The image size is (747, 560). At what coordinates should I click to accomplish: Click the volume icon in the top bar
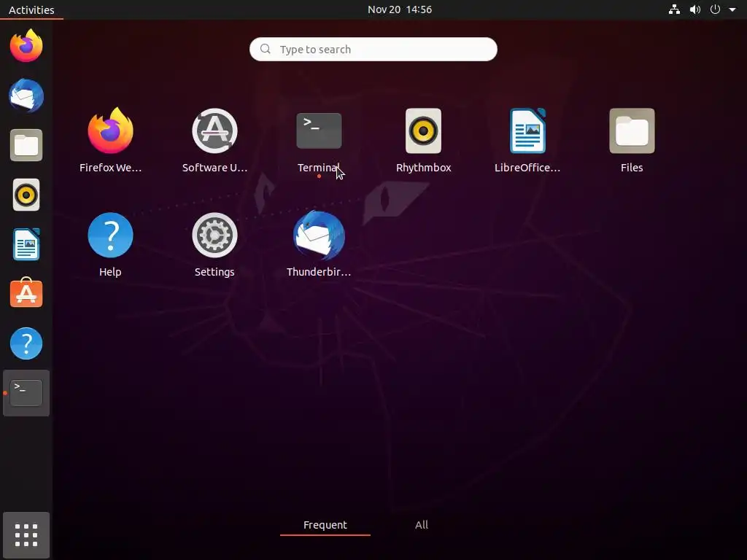695,9
